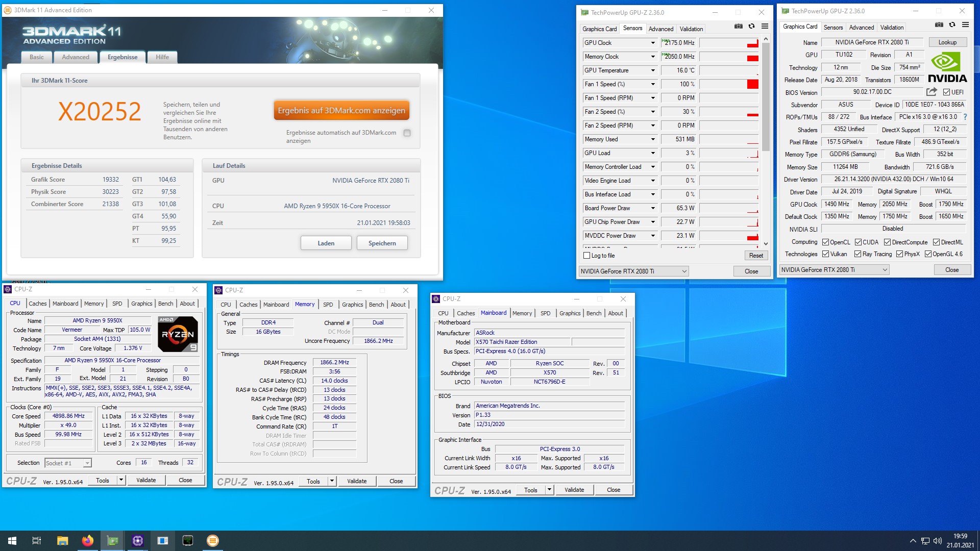
Task: Open GPU selection dropdown in GPU-Z Graphics Card window
Action: click(x=834, y=270)
